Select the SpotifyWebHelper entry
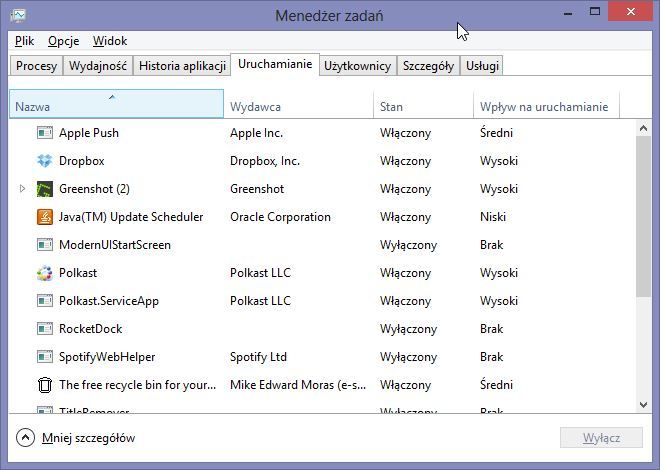Image resolution: width=660 pixels, height=470 pixels. point(107,357)
